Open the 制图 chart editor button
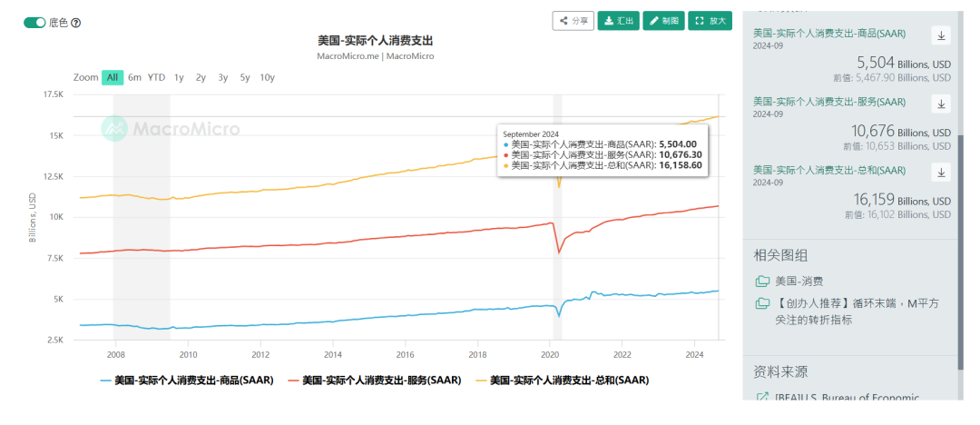Screen dimensions: 980x425 [663, 20]
